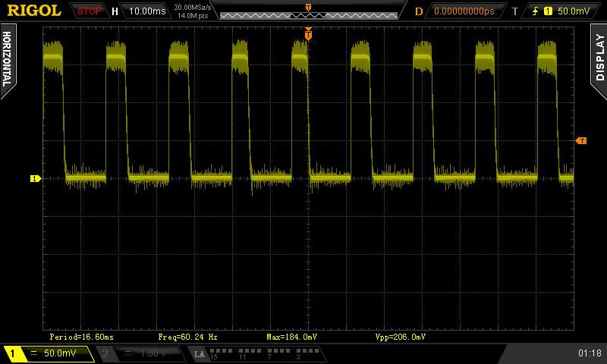Click the T trigger label

(515, 11)
